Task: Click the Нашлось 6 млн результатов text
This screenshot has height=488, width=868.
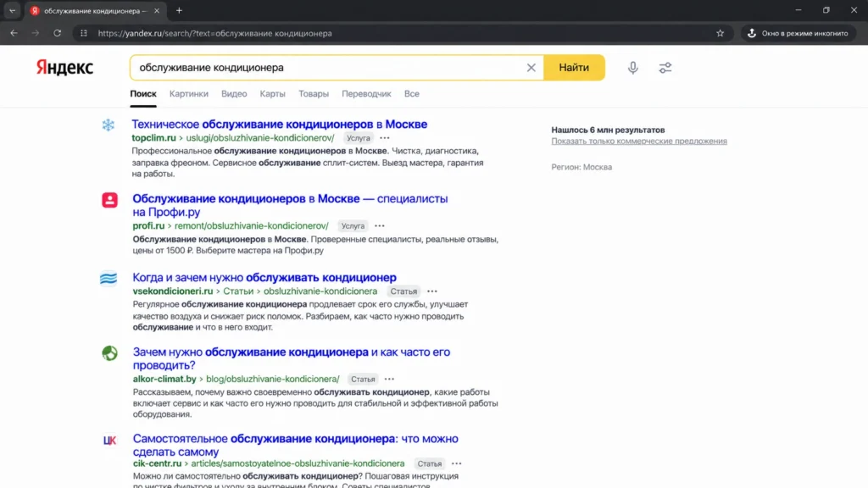Action: tap(608, 130)
